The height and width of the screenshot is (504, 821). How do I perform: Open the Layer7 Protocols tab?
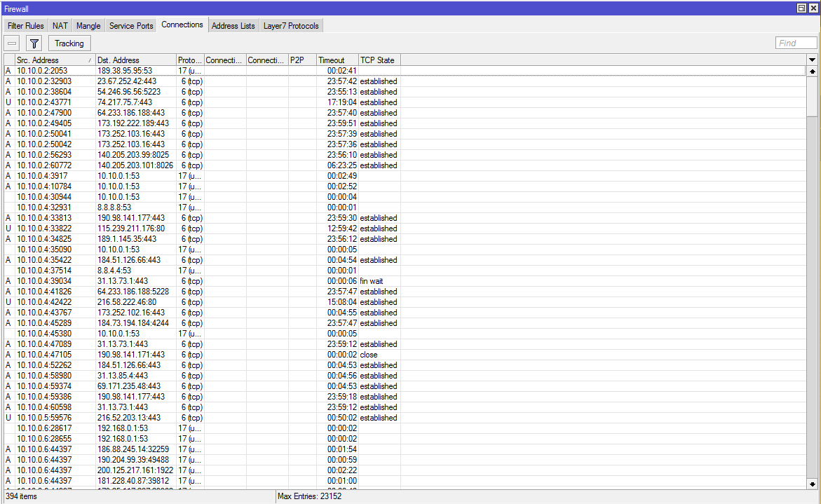(291, 26)
